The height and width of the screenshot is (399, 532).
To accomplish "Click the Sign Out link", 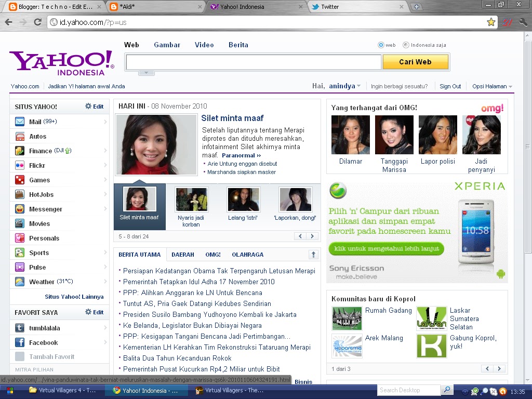I will 450,86.
